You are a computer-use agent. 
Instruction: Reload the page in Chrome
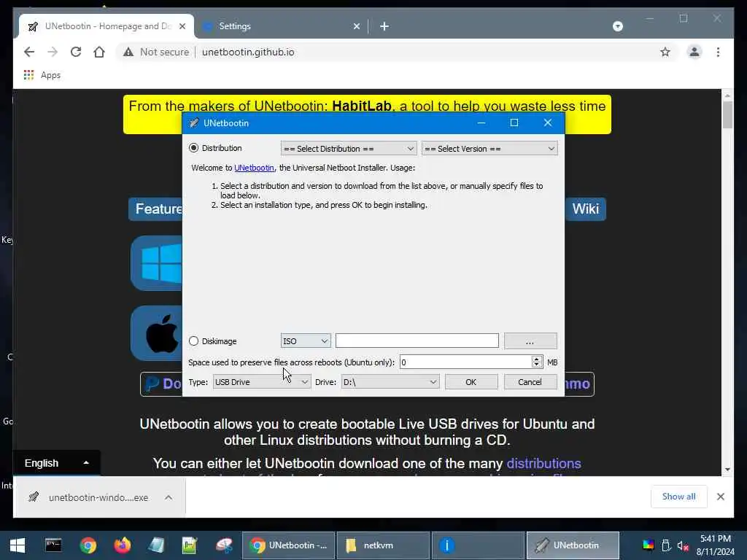[76, 52]
